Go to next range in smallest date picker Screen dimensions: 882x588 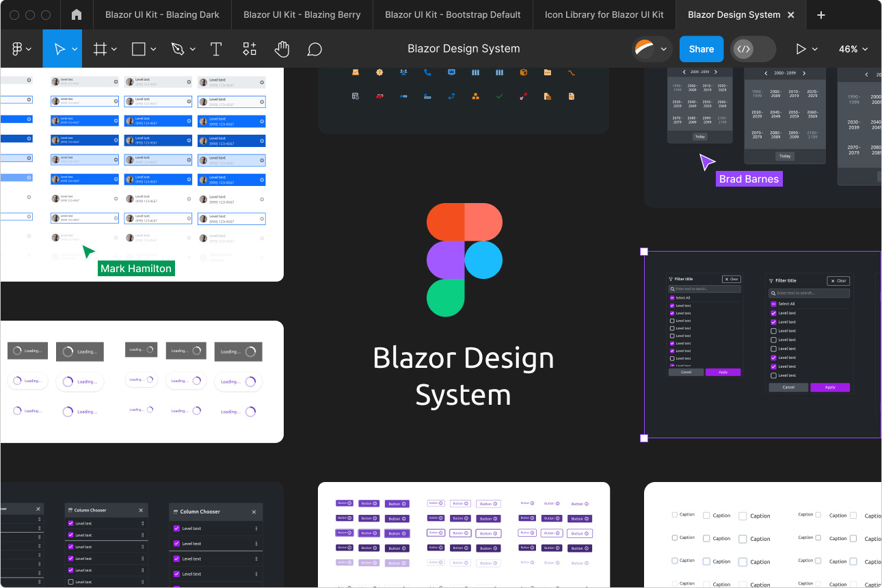tap(716, 72)
